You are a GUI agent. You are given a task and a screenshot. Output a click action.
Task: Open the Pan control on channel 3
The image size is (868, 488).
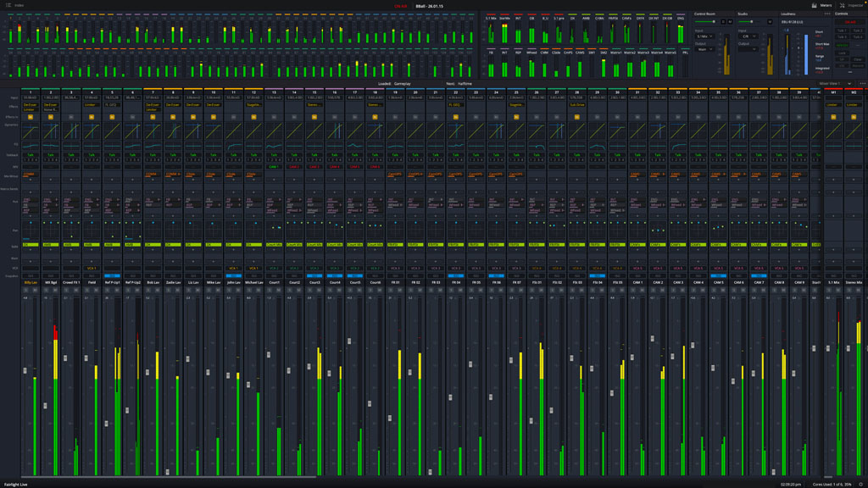71,228
